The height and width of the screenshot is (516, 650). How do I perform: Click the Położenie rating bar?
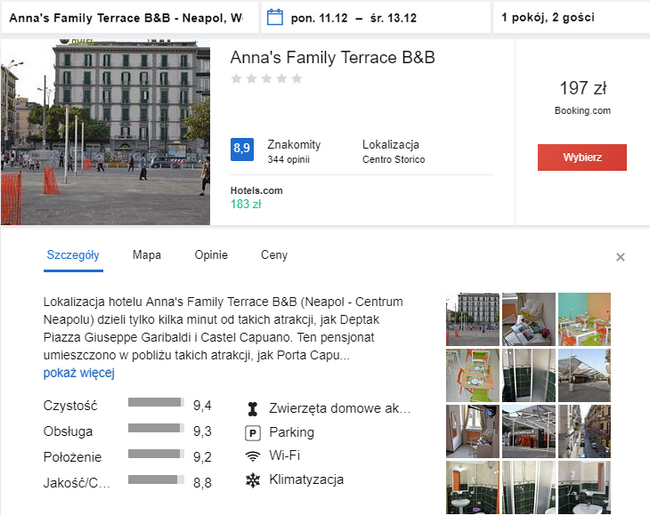[x=156, y=453]
